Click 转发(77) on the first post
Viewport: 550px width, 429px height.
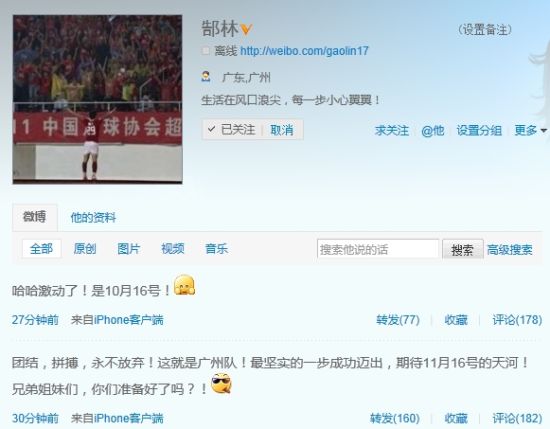tap(398, 320)
